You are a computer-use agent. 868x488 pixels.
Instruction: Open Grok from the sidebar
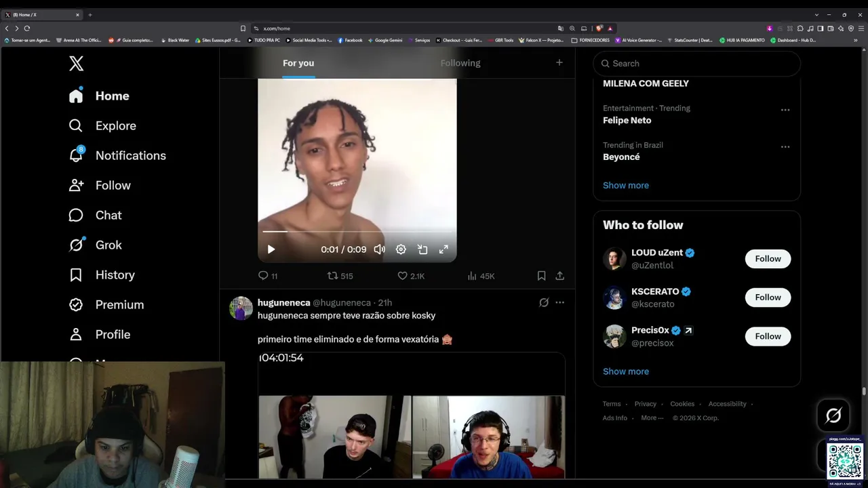tap(96, 245)
